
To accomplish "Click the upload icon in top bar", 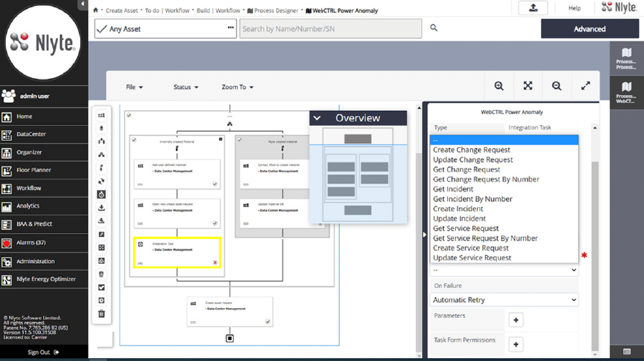I will 533,8.
